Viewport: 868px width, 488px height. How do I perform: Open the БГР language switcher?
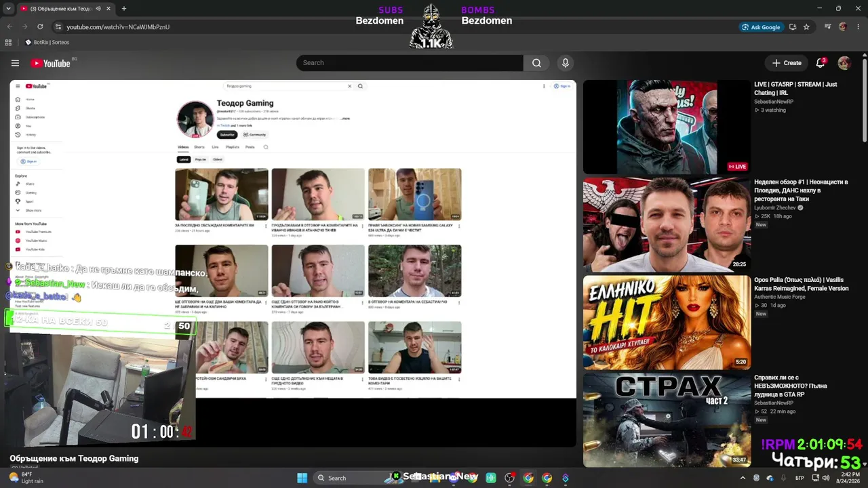[x=800, y=478]
